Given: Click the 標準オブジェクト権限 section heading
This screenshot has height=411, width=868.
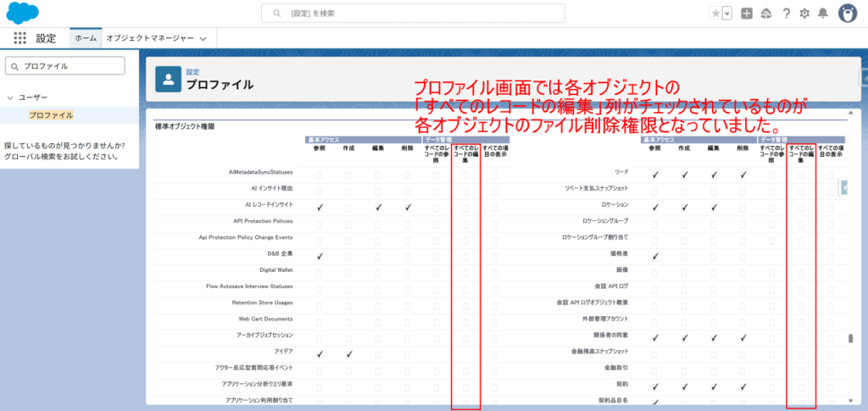Looking at the screenshot, I should 184,126.
